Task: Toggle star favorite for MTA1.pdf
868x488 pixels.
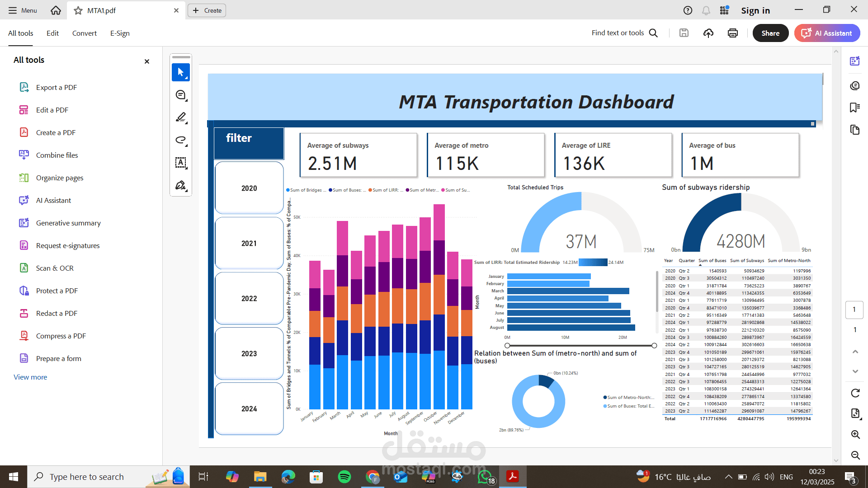Action: pos(78,10)
